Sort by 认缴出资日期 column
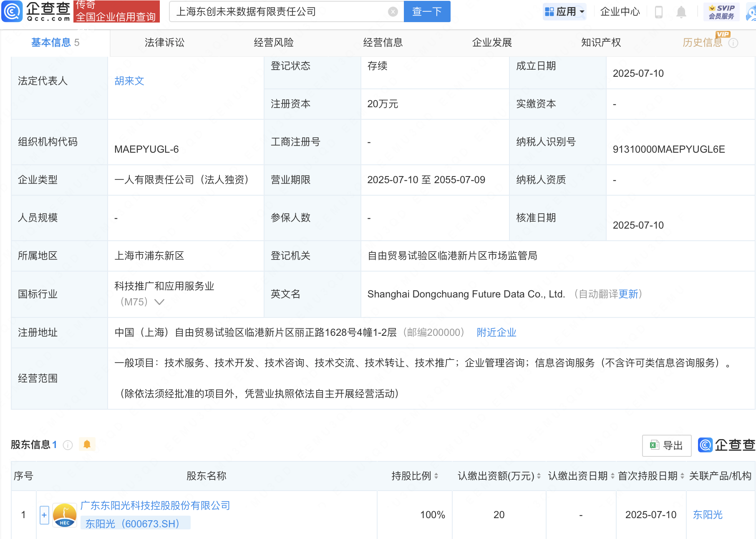The width and height of the screenshot is (756, 539). coord(612,476)
